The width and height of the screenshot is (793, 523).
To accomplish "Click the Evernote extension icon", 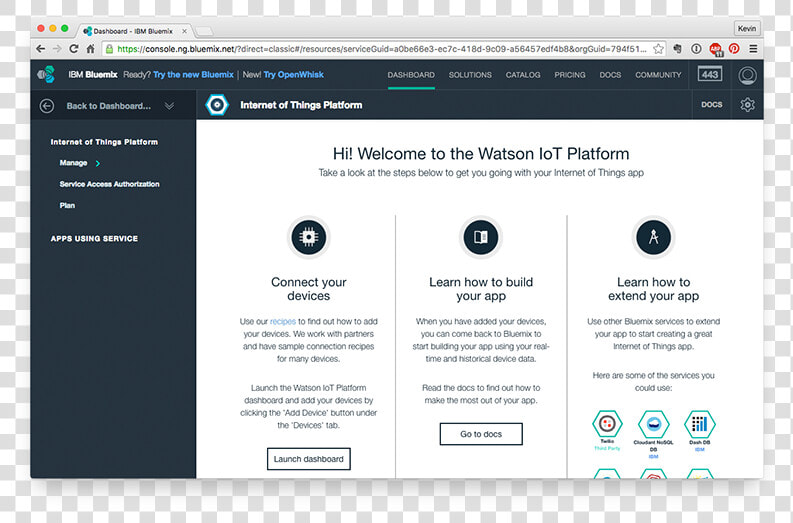I will pyautogui.click(x=677, y=49).
